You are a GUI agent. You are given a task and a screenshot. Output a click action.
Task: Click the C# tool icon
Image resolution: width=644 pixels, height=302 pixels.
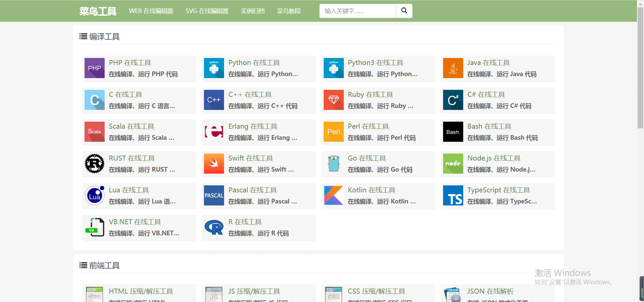point(453,100)
